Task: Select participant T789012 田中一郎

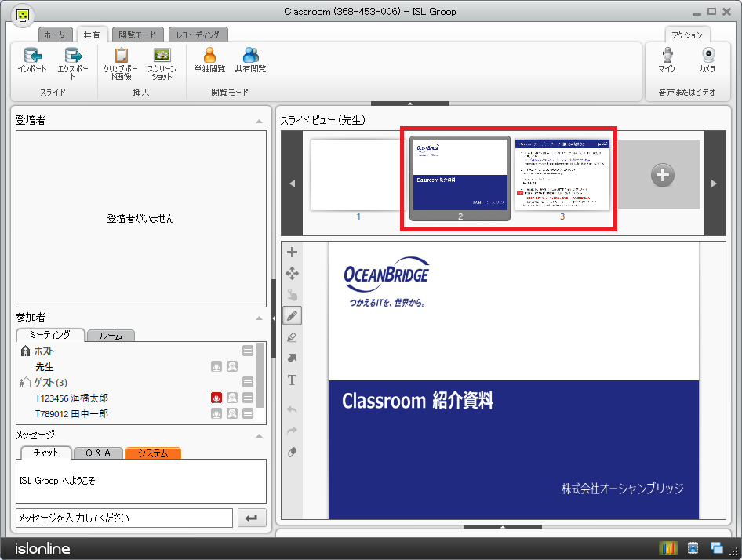Action: click(71, 414)
